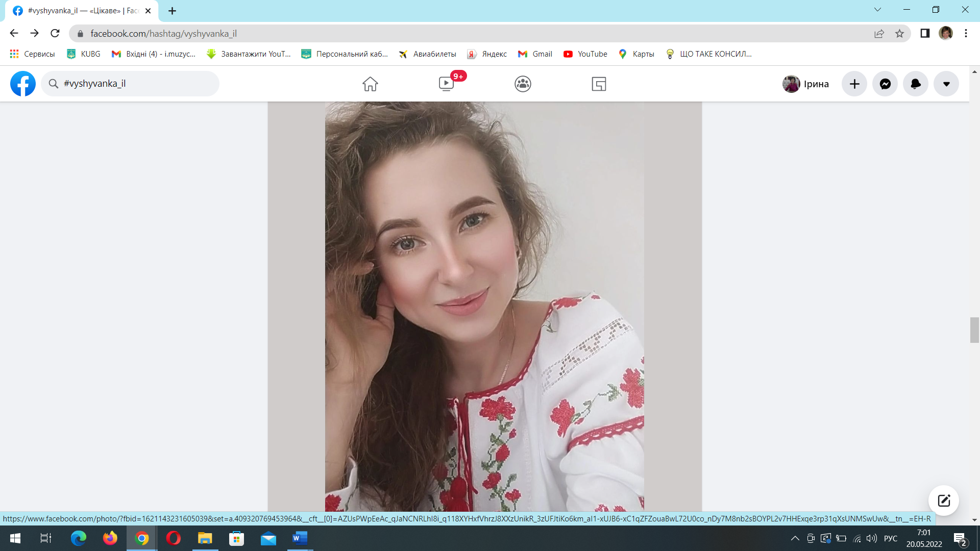Click the Facebook search field
Viewport: 980px width, 551px height.
pos(138,84)
